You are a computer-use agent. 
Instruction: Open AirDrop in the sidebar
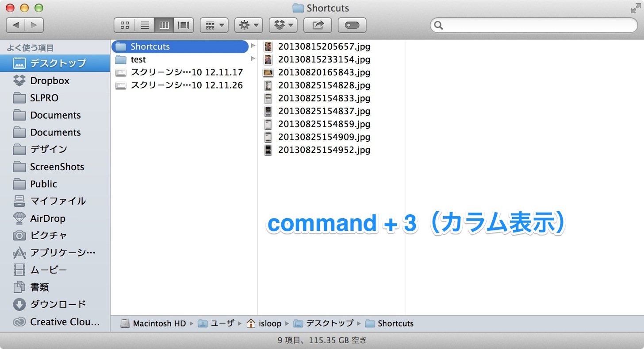point(55,218)
